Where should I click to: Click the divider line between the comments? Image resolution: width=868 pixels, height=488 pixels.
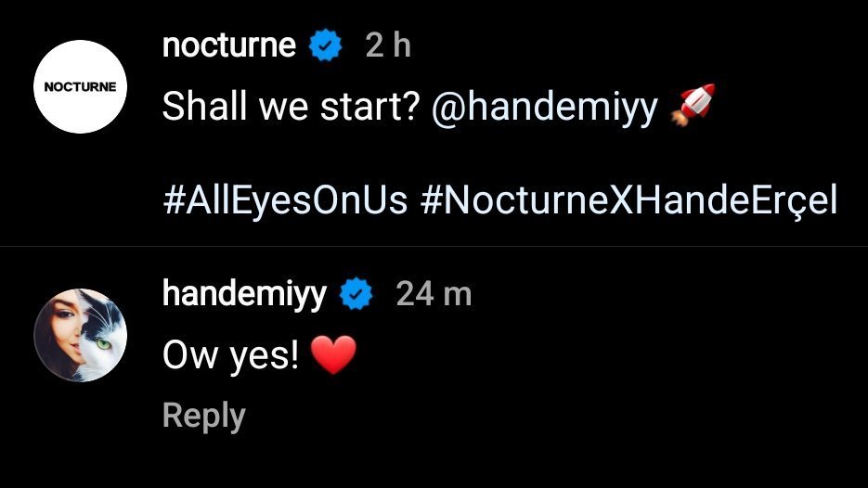[x=434, y=246]
